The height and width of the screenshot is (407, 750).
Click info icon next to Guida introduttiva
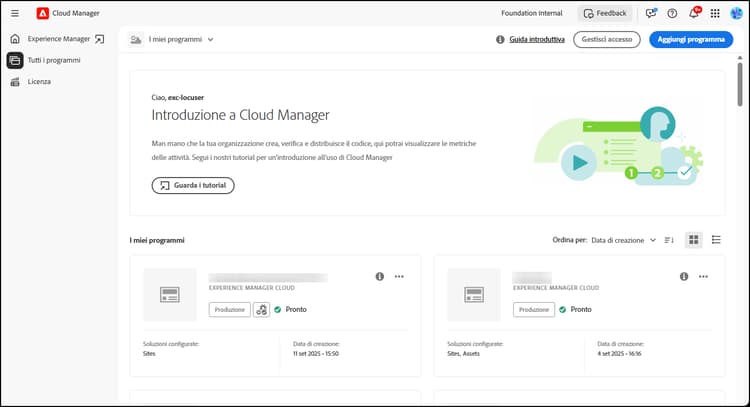(500, 39)
